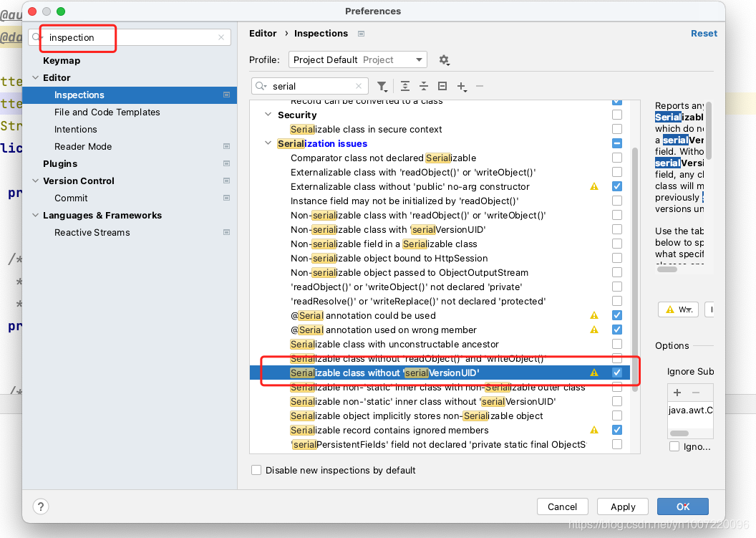Click the filter inspections funnel icon
Image resolution: width=756 pixels, height=538 pixels.
pyautogui.click(x=382, y=87)
